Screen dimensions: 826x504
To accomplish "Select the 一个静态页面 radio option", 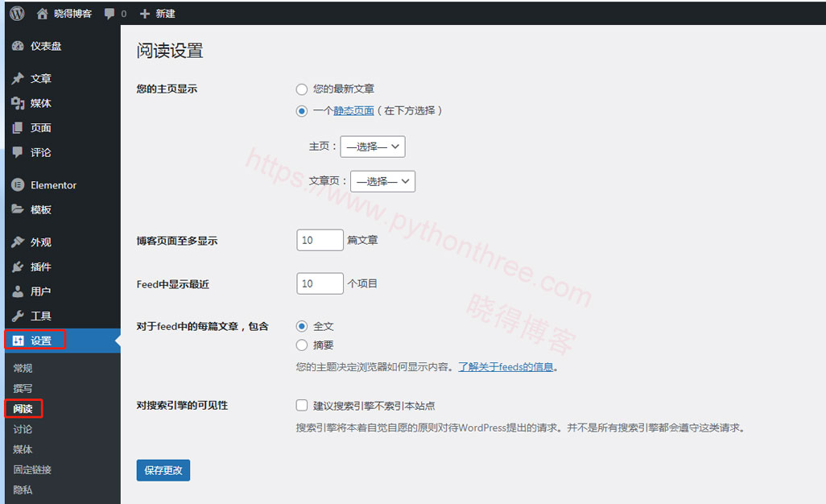I will [301, 111].
